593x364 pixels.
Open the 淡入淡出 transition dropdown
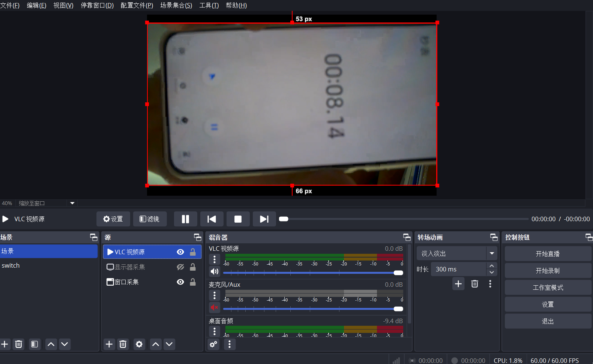(x=457, y=253)
